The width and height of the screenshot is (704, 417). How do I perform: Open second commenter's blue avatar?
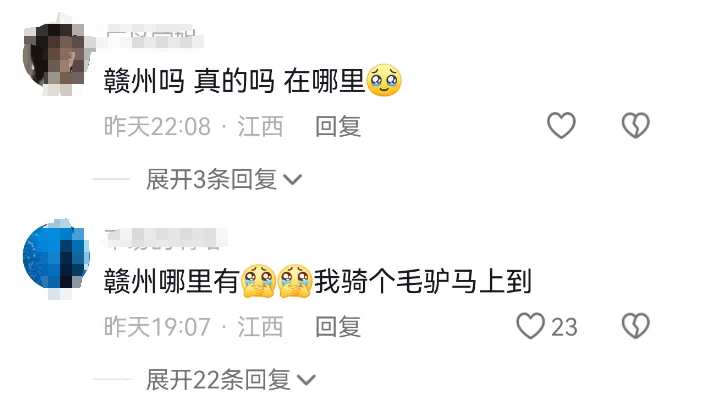pos(56,256)
